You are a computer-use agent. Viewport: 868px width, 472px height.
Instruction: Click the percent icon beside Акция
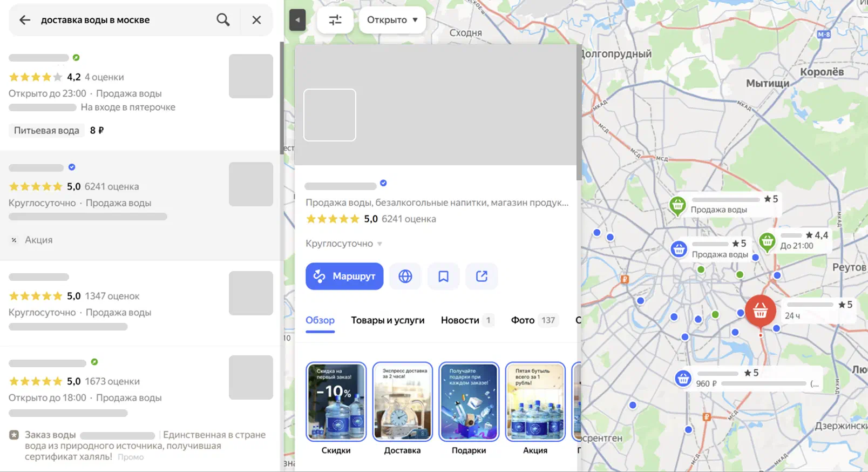pyautogui.click(x=14, y=240)
